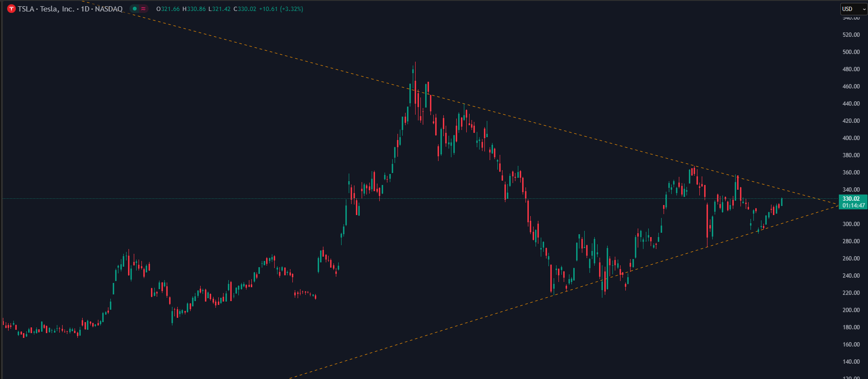Click the green current price tag on axis
This screenshot has width=868, height=379.
coord(853,202)
